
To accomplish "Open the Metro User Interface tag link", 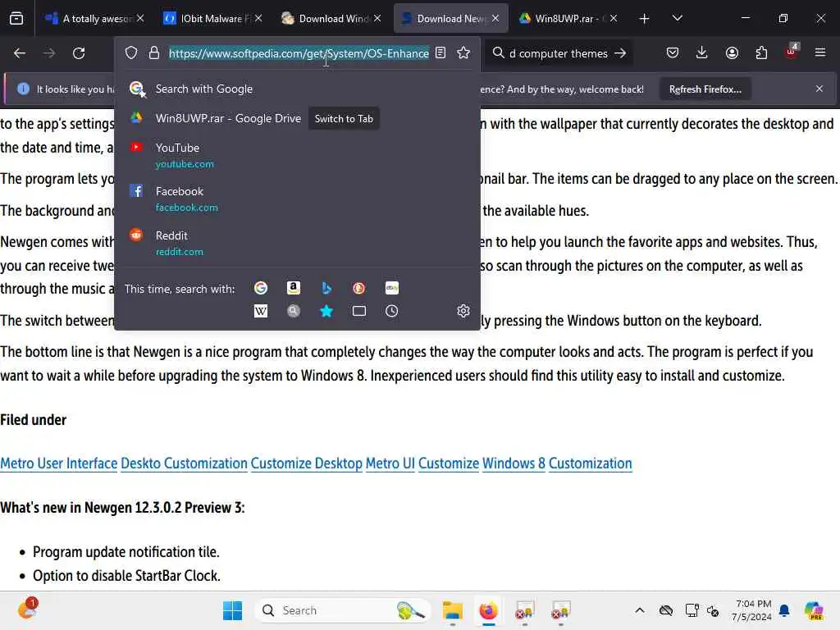I will (59, 463).
